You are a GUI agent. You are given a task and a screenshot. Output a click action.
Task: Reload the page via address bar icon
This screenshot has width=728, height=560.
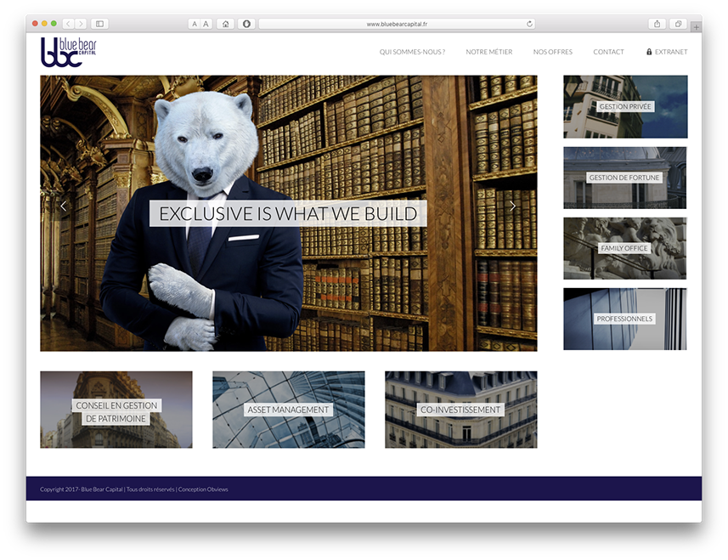[x=530, y=24]
